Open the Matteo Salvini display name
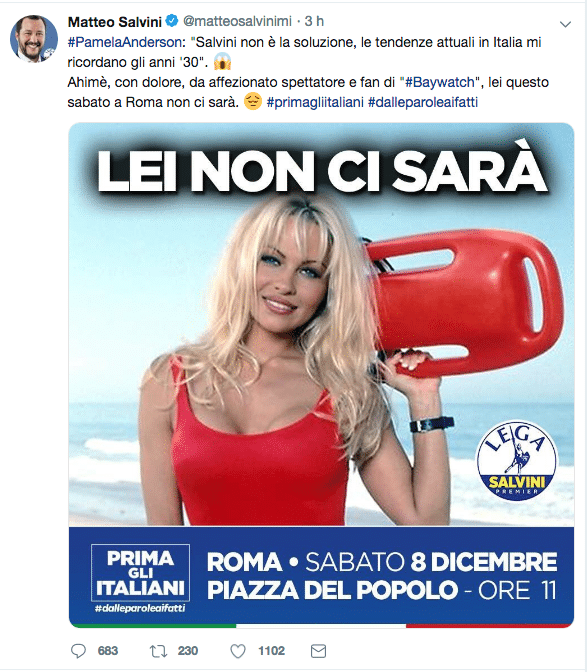Image resolution: width=587 pixels, height=672 pixels. tap(115, 21)
